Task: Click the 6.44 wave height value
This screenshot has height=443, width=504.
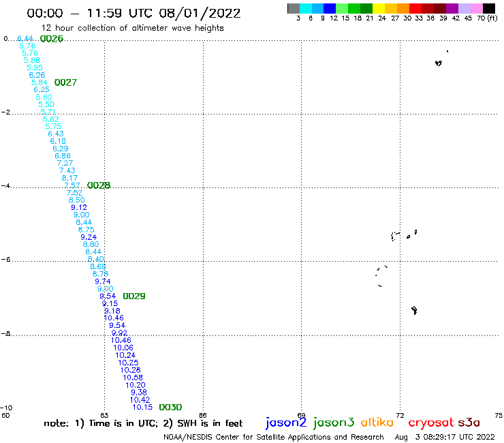Action: click(25, 39)
